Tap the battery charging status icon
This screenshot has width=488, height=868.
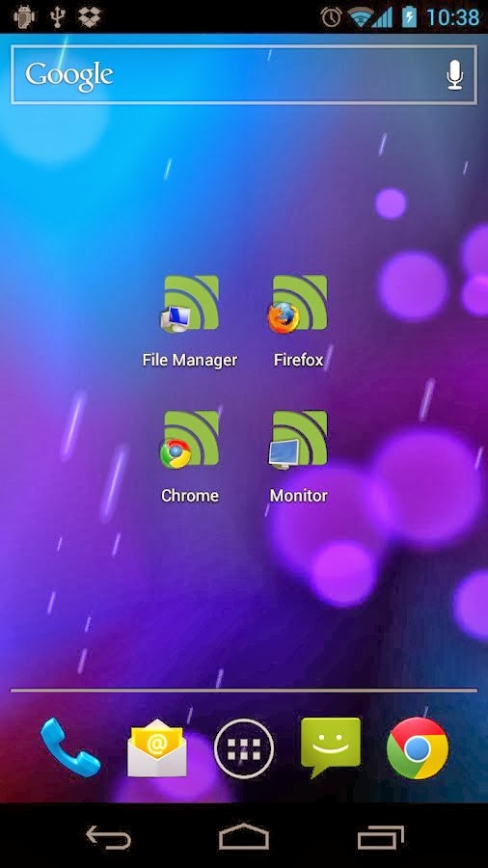click(x=409, y=17)
